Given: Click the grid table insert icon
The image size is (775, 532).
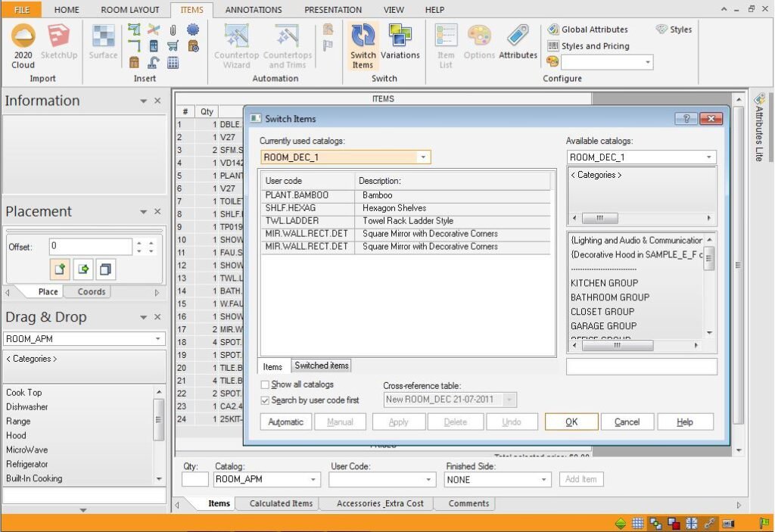Looking at the screenshot, I should click(173, 63).
